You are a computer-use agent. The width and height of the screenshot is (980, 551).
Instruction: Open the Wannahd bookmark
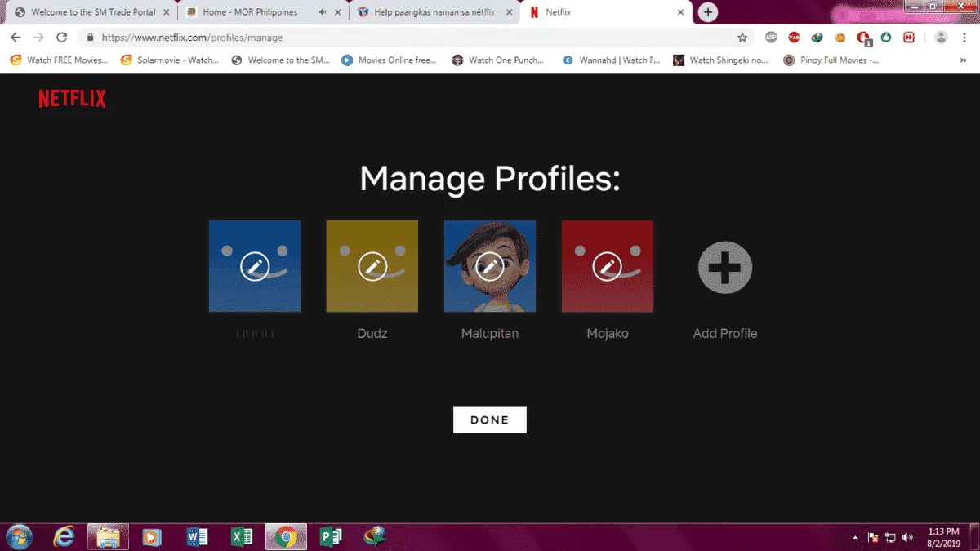coord(612,60)
